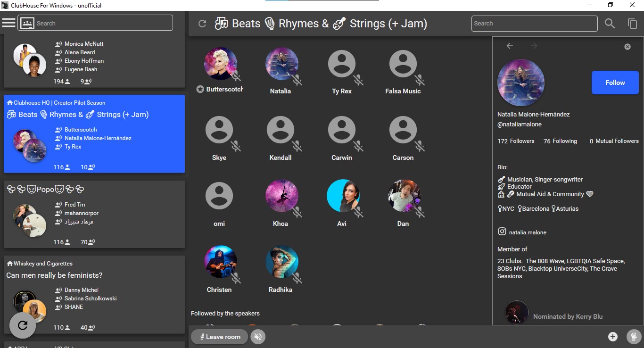
Task: Click the contacts icon in left search box
Action: 27,23
